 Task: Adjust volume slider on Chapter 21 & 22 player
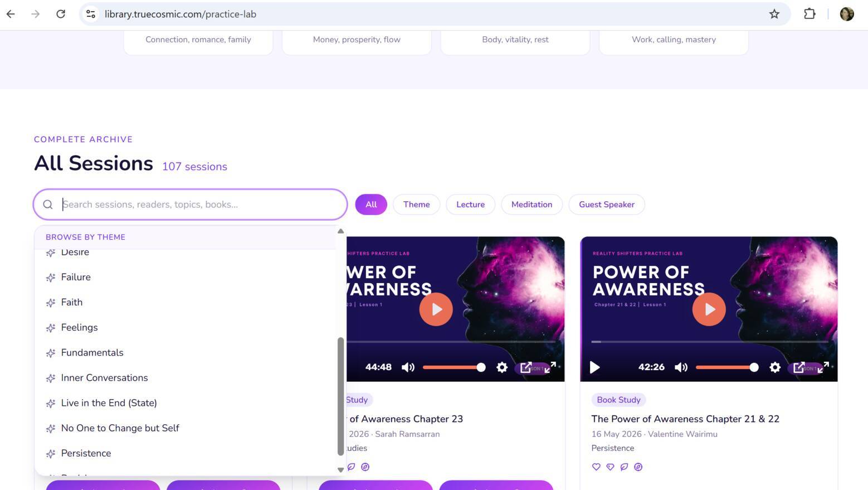[727, 367]
